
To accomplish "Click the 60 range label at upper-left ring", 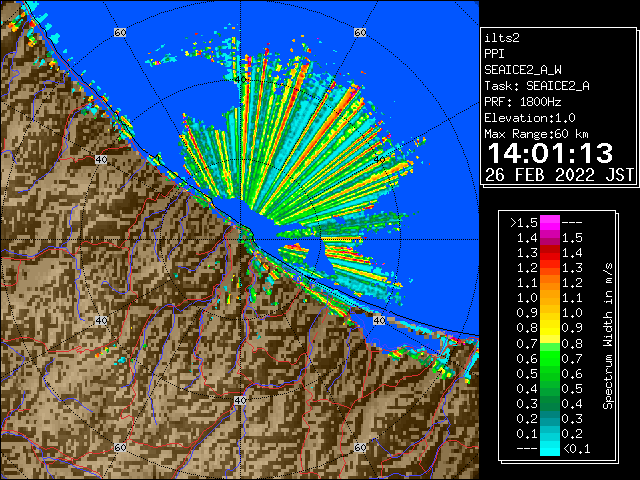I will (x=120, y=32).
